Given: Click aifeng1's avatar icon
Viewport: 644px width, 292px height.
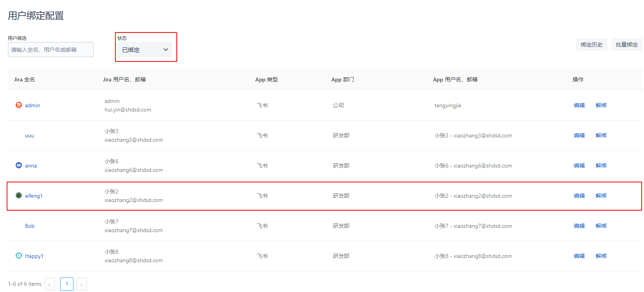Looking at the screenshot, I should click(18, 195).
